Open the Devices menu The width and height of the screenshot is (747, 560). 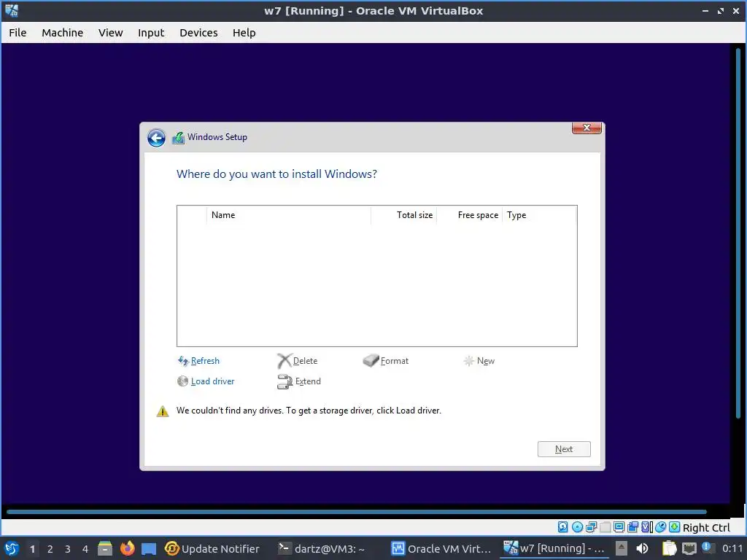click(x=198, y=33)
